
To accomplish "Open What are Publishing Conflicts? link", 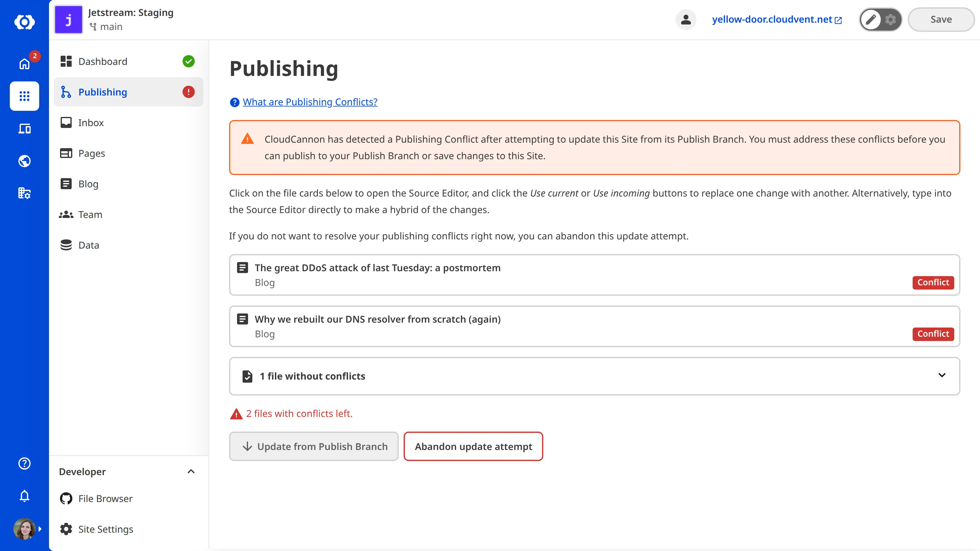I will [x=310, y=102].
